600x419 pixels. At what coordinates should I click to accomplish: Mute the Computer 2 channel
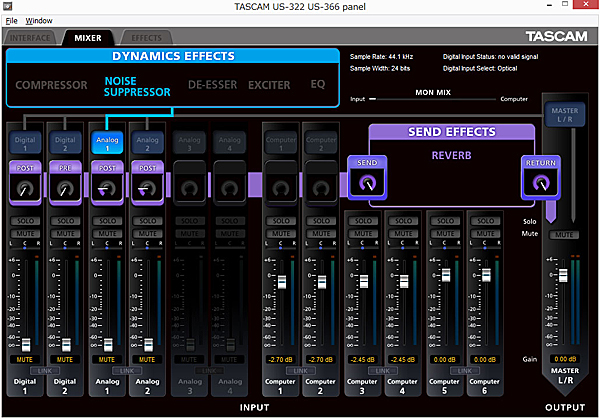pyautogui.click(x=321, y=233)
